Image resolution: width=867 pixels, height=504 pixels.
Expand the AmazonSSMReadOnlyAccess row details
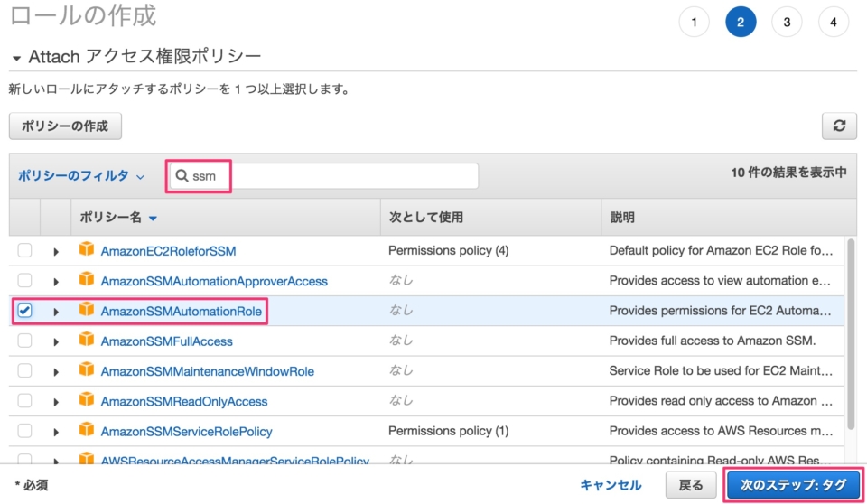coord(56,402)
